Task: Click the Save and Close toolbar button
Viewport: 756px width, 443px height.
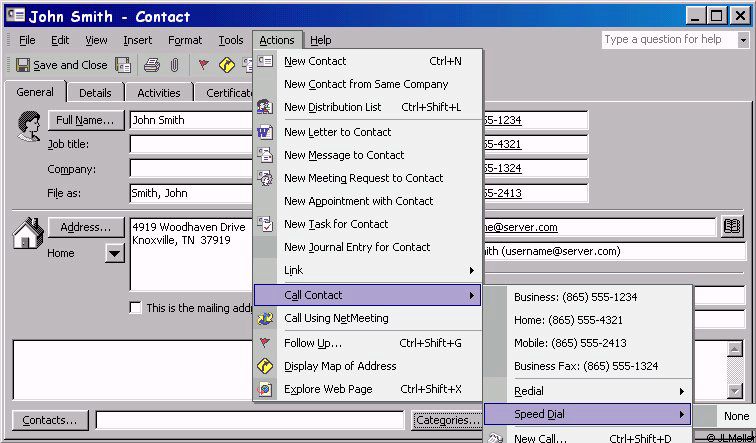Action: (x=61, y=65)
